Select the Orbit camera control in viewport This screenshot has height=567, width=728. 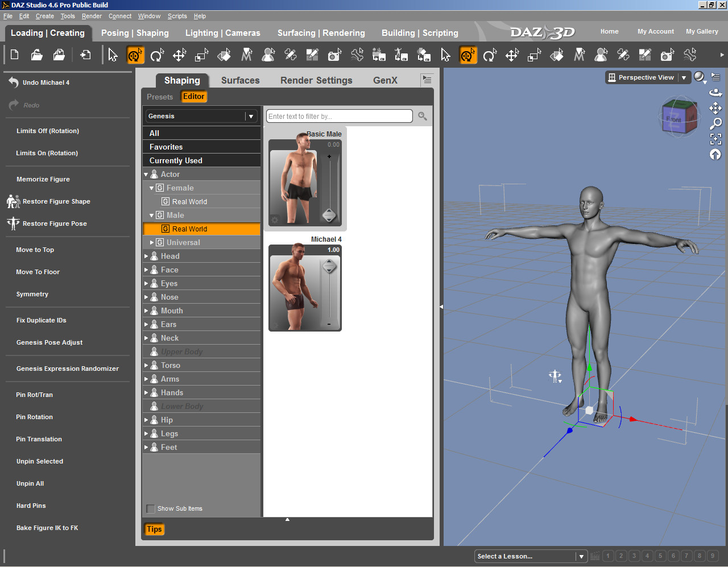pos(715,92)
